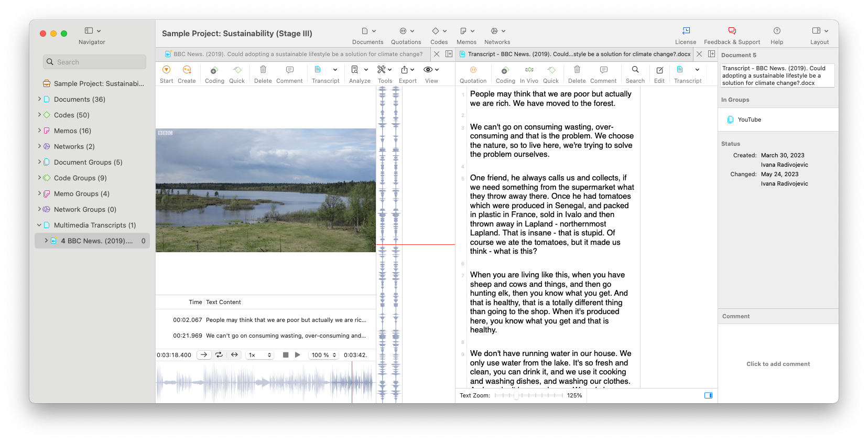Image resolution: width=868 pixels, height=442 pixels.
Task: Click the Start quotation icon in video toolbar
Action: pos(166,70)
